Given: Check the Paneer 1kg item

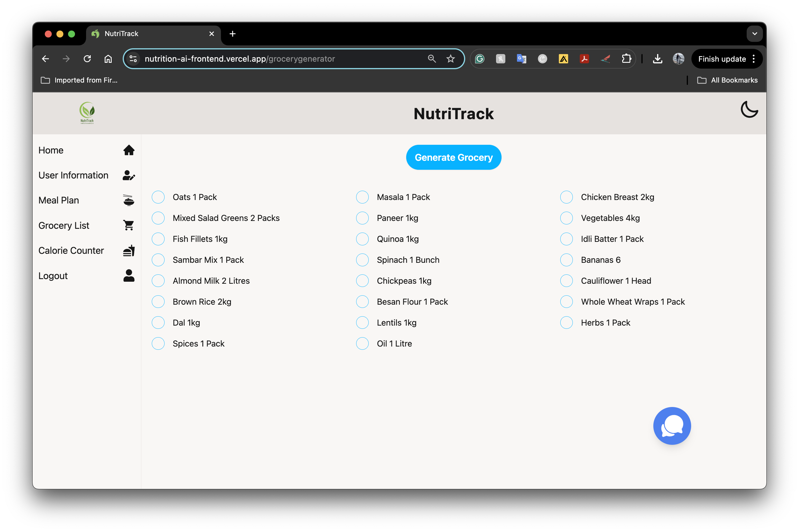Looking at the screenshot, I should click(362, 218).
